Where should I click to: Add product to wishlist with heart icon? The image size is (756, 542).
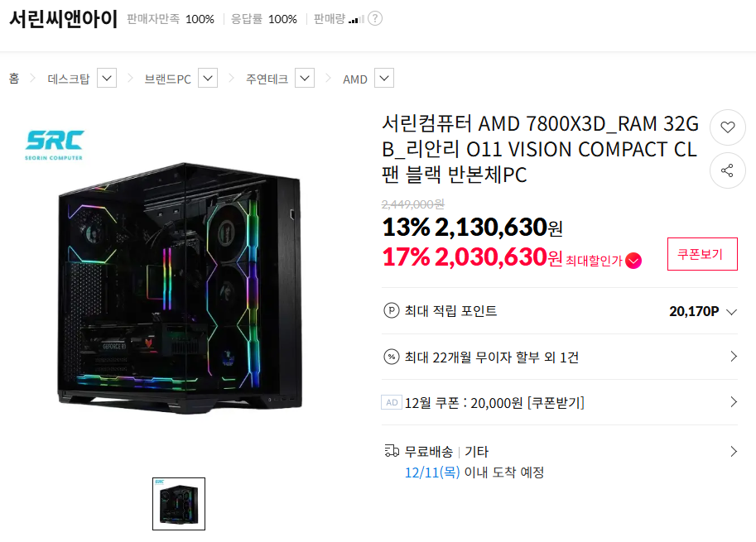point(728,127)
